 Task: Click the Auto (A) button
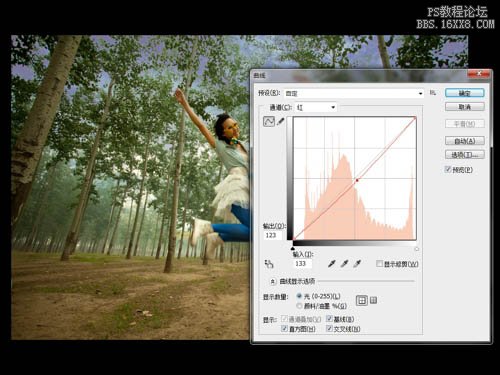(x=464, y=141)
